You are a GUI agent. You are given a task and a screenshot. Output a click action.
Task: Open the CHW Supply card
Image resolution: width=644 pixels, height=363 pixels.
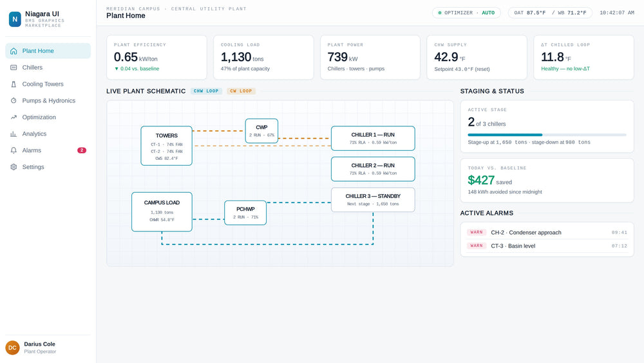tap(477, 57)
